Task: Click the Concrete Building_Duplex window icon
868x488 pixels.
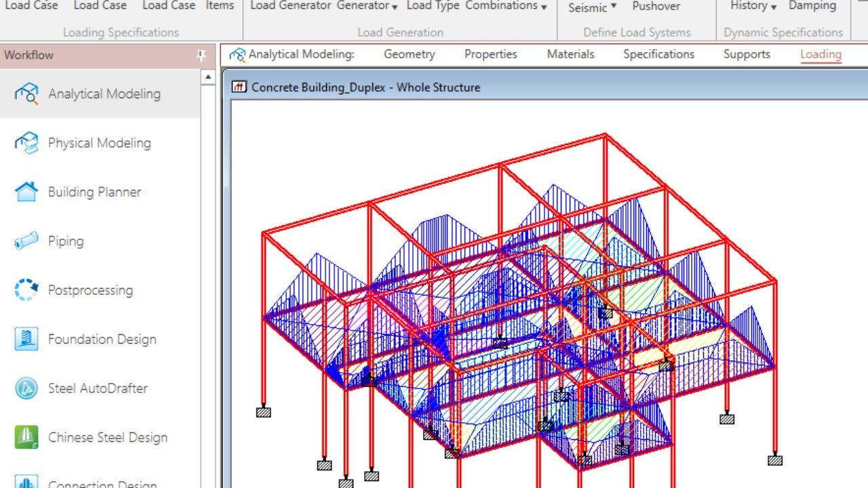Action: [x=239, y=87]
